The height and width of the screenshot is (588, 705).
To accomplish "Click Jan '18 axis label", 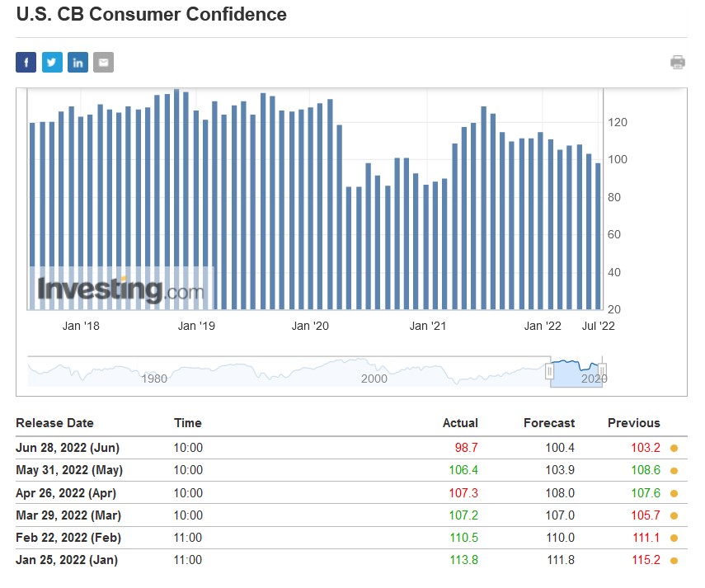I will [81, 326].
